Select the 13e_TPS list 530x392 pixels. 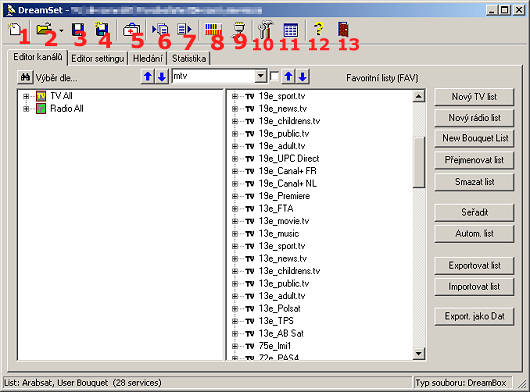[276, 321]
